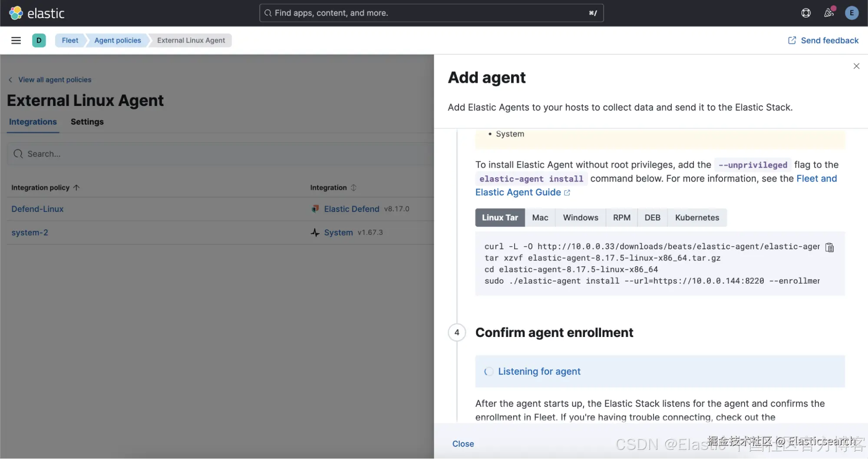Sort by Integration column arrows

(x=353, y=188)
